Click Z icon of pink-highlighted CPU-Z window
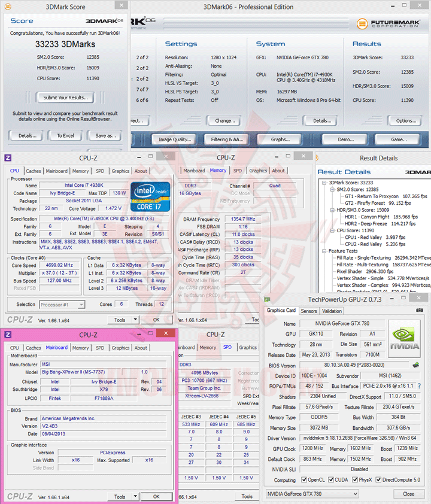This screenshot has width=431, height=504. (x=8, y=335)
